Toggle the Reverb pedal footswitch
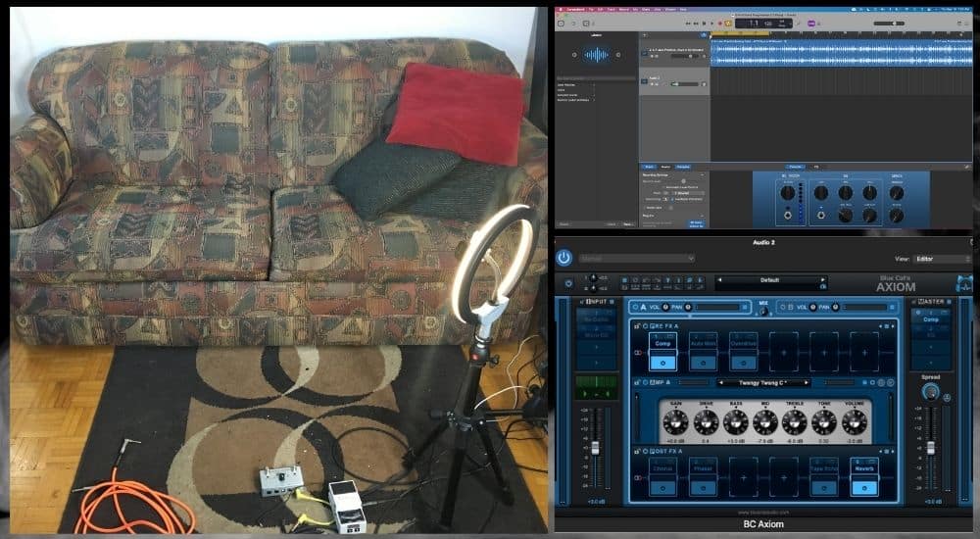The width and height of the screenshot is (980, 539). click(864, 487)
